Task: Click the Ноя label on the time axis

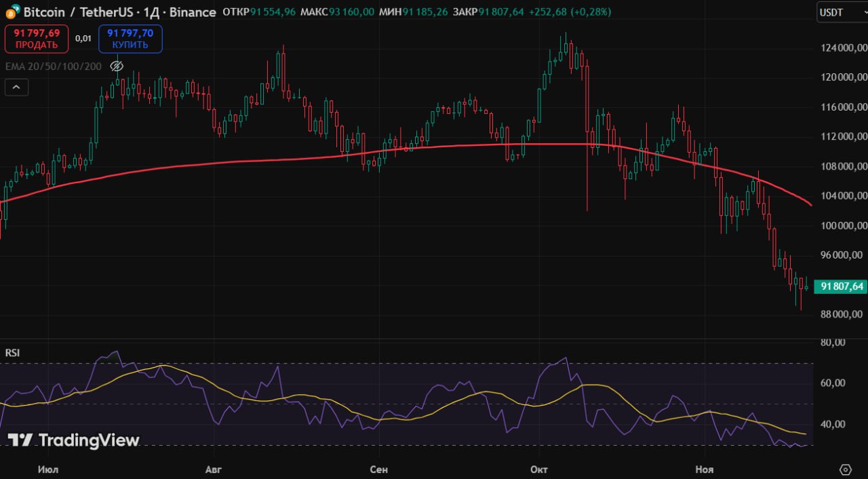Action: point(705,470)
